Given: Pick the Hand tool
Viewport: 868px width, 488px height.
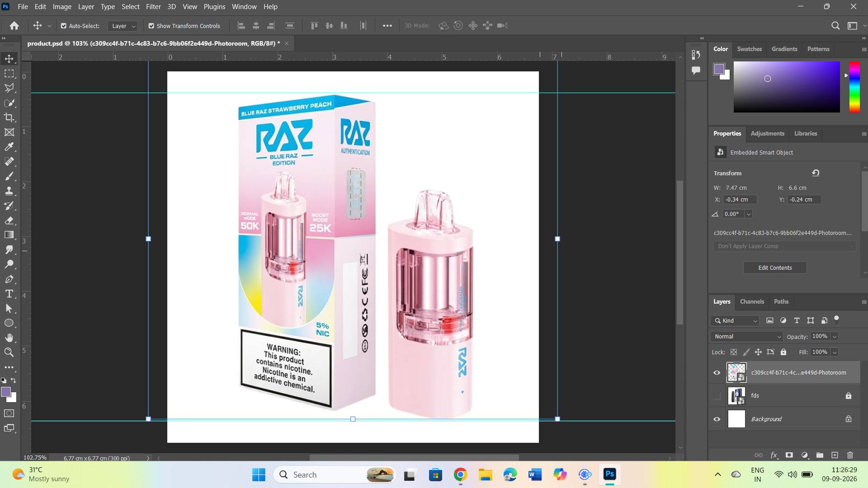Looking at the screenshot, I should point(9,338).
